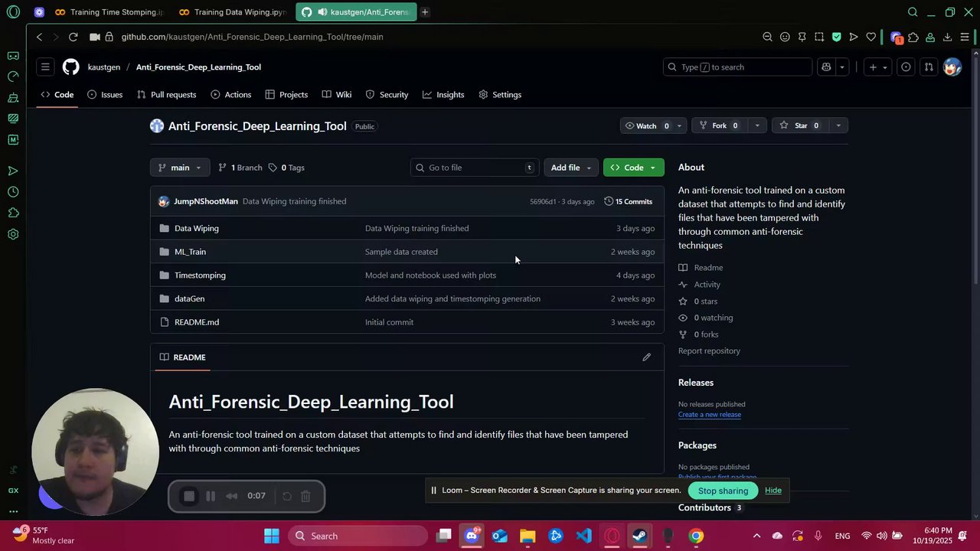Open the Security tab
The image size is (980, 551).
point(387,95)
